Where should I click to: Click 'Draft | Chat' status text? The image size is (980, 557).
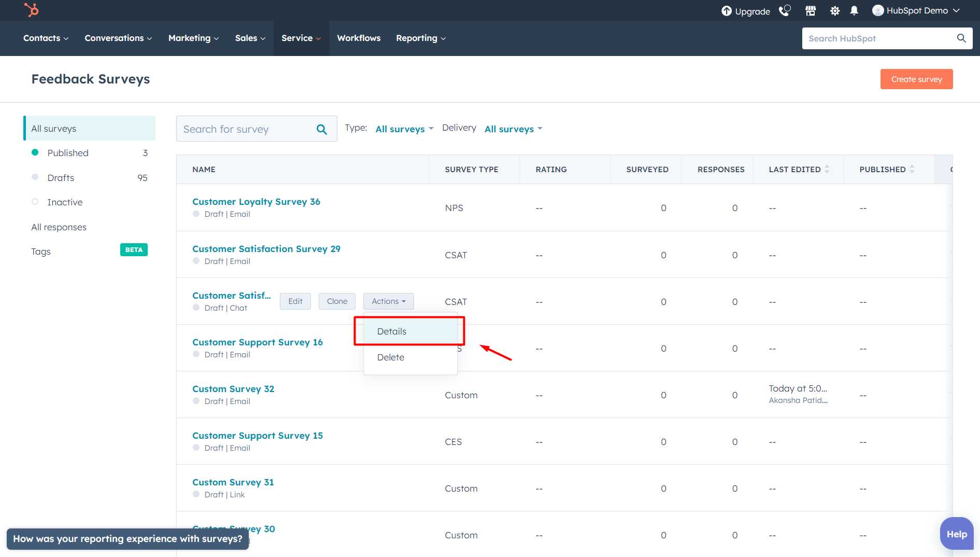tap(226, 308)
